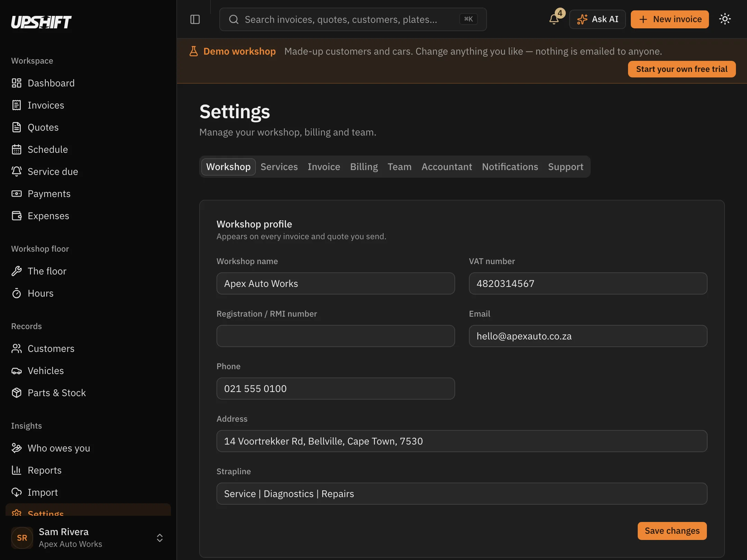This screenshot has width=747, height=560.
Task: Click the Address input field
Action: [462, 441]
